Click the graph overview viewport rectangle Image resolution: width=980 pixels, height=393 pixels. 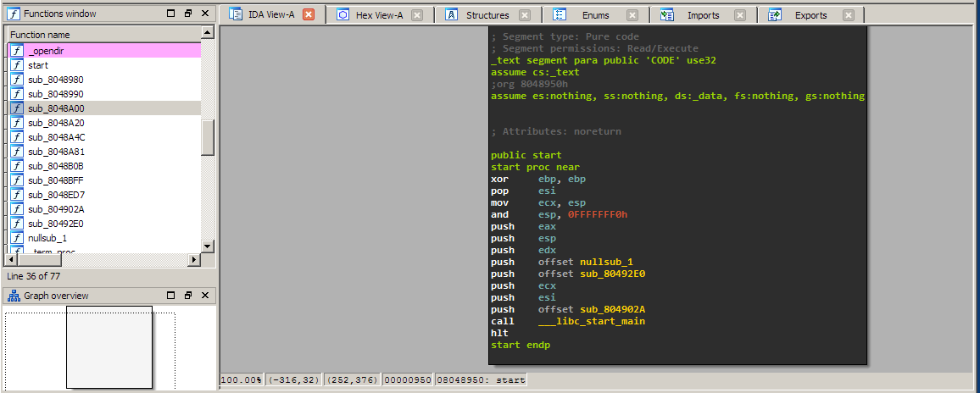coord(109,346)
